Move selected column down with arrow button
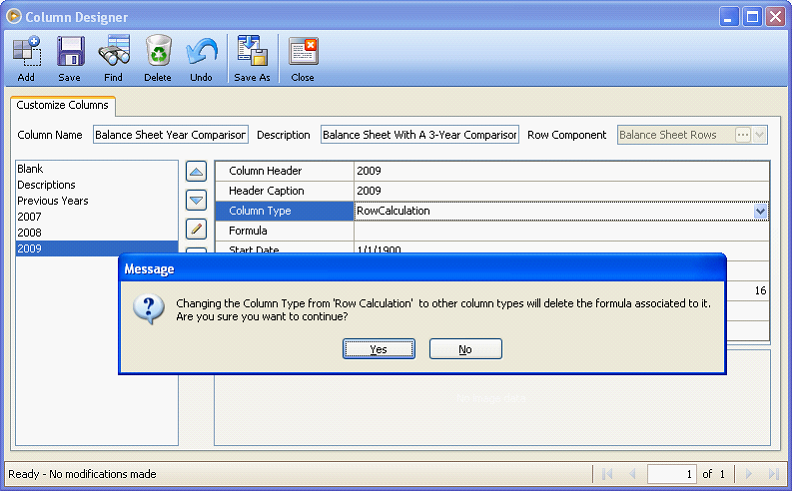The width and height of the screenshot is (793, 492). point(196,200)
